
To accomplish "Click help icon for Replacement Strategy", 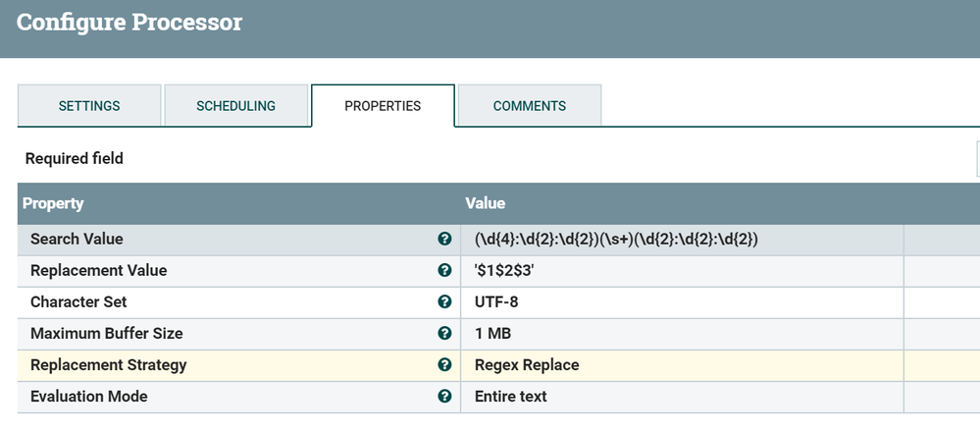I will 444,365.
